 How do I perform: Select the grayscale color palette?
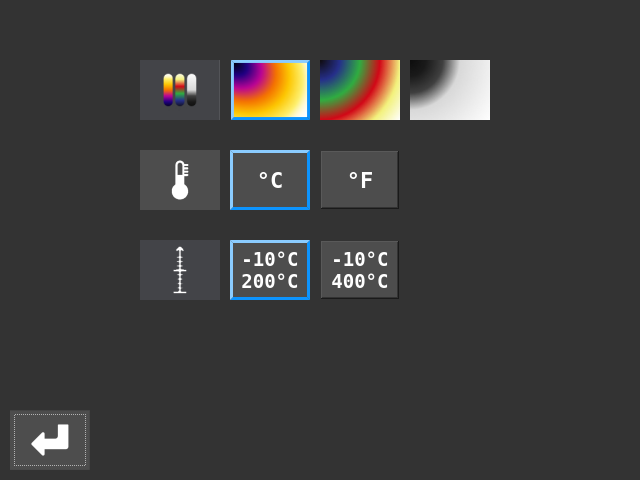pyautogui.click(x=450, y=90)
